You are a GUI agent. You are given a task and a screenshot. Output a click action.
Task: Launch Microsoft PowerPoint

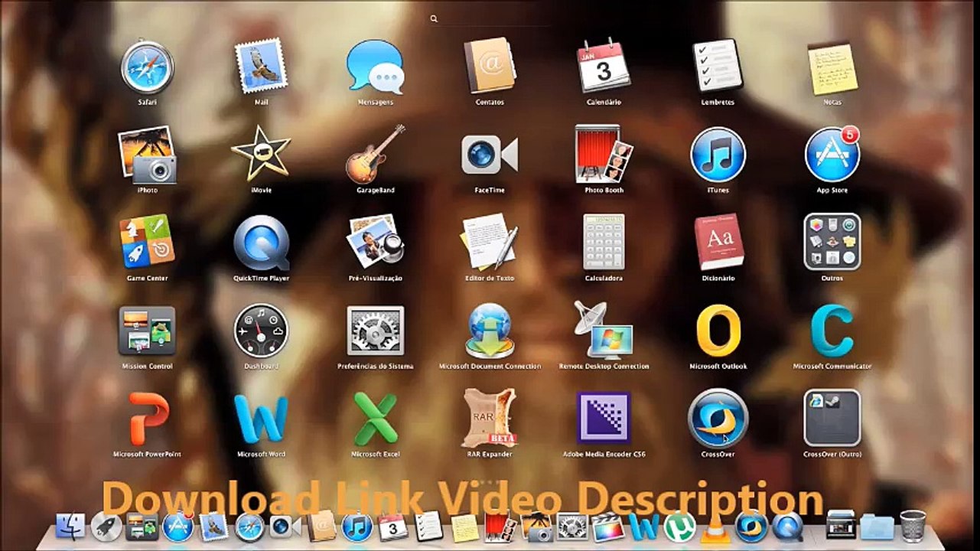(x=148, y=419)
